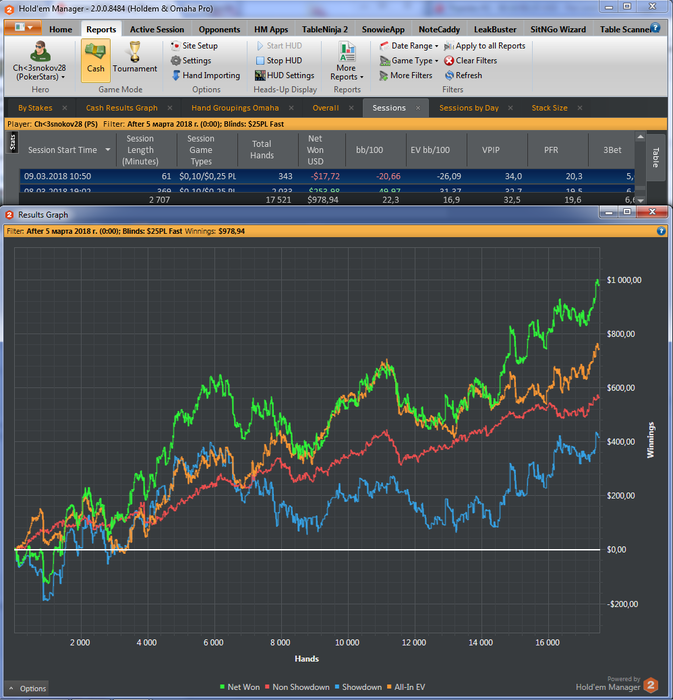
Task: Open TableNinja 2 tab
Action: click(x=324, y=29)
